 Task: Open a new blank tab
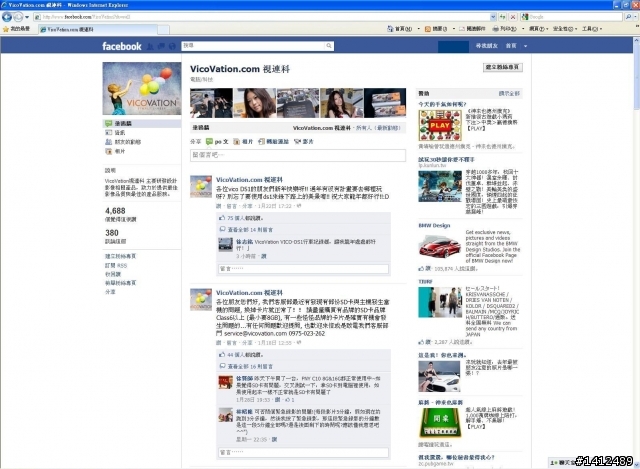[163, 30]
